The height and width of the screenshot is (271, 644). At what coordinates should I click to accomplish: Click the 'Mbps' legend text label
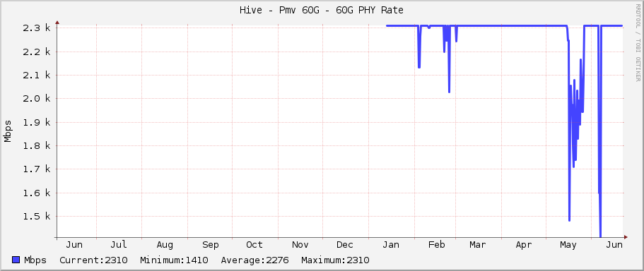coord(35,260)
